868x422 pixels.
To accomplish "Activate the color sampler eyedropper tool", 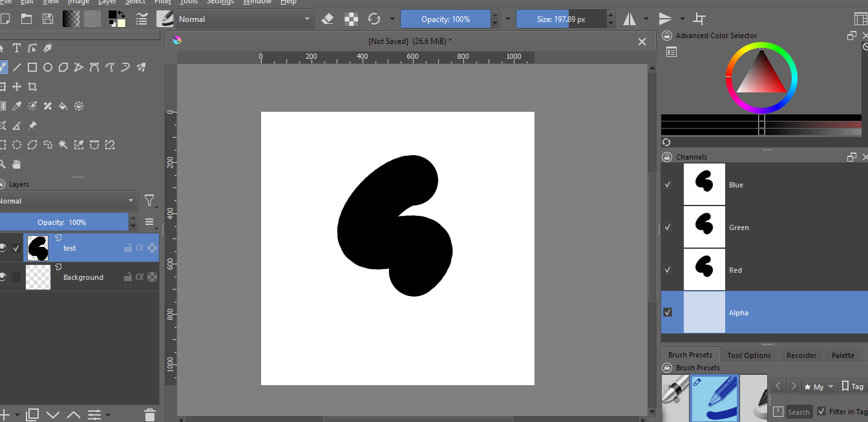I will point(17,106).
